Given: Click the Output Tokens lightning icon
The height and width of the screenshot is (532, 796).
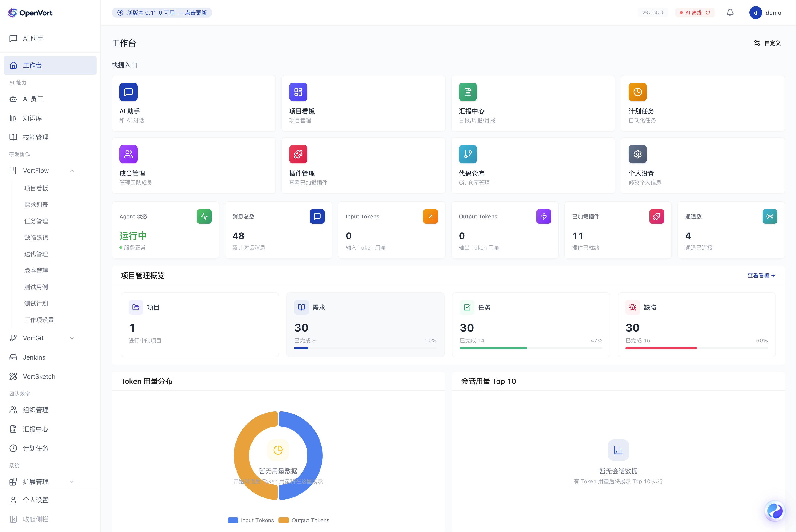Looking at the screenshot, I should 543,216.
